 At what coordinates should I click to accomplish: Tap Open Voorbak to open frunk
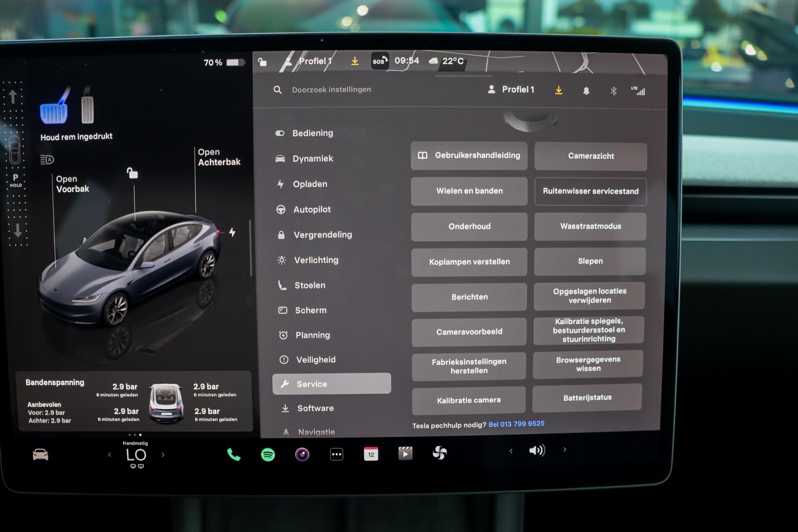pos(72,184)
